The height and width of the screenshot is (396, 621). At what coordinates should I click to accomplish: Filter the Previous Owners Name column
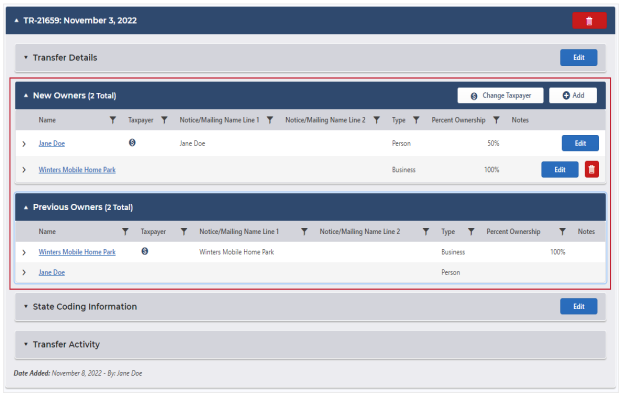pyautogui.click(x=125, y=231)
